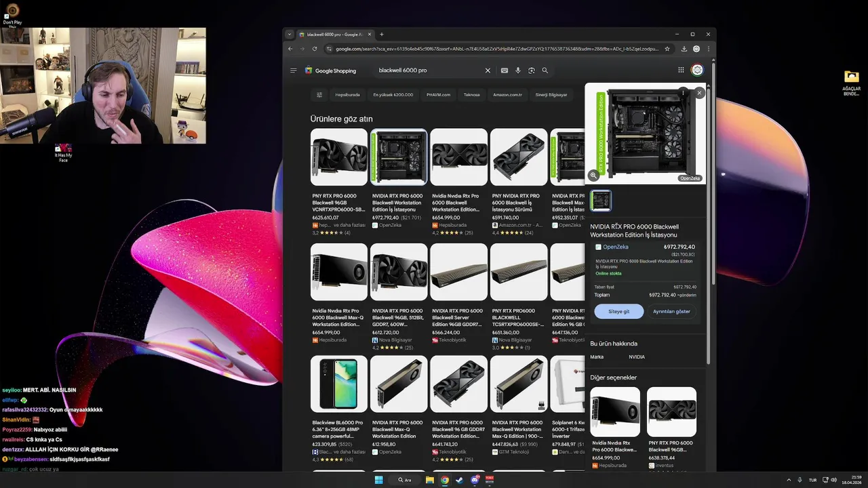The width and height of the screenshot is (868, 488).
Task: Open the Google account avatar menu
Action: click(x=697, y=70)
